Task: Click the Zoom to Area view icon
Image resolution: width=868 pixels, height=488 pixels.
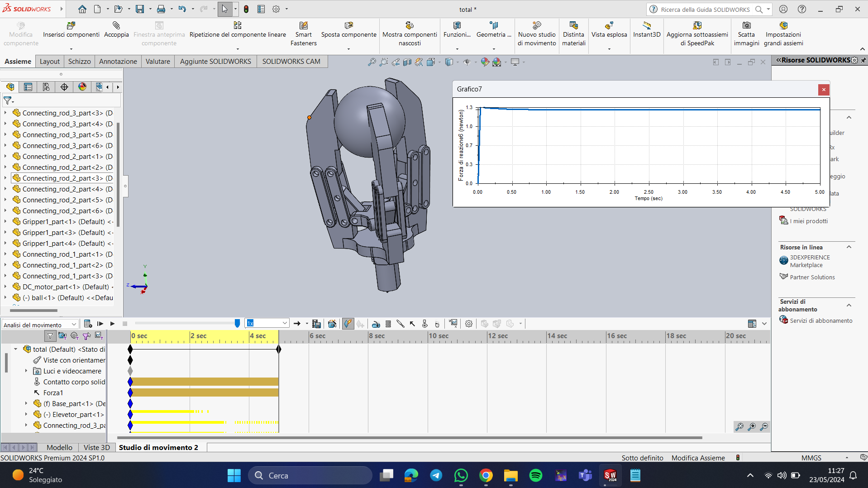Action: pyautogui.click(x=384, y=62)
